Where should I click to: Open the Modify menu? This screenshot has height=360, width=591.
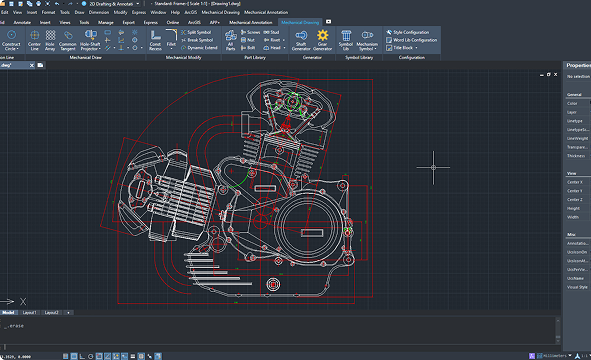[121, 12]
